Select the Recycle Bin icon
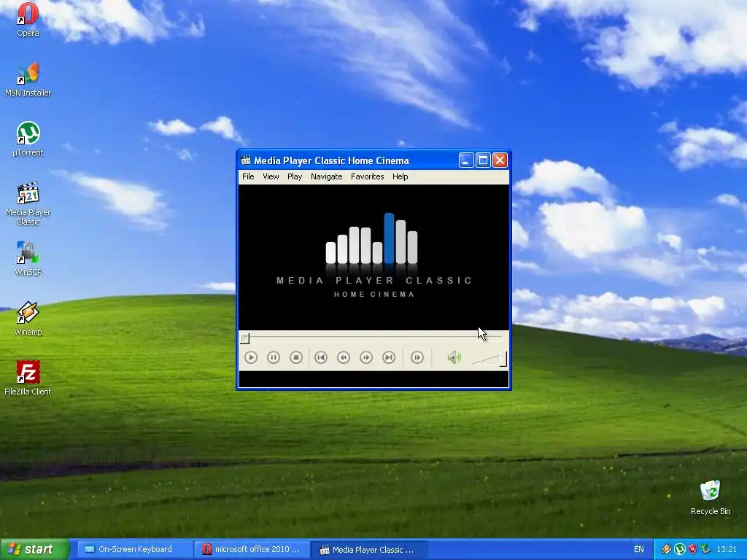This screenshot has height=560, width=747. (x=711, y=497)
